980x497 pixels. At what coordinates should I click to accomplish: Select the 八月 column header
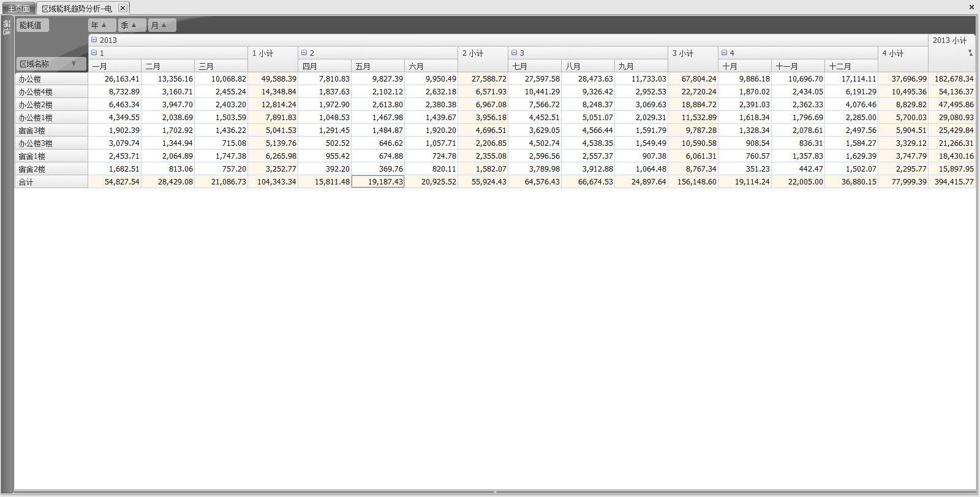point(588,66)
